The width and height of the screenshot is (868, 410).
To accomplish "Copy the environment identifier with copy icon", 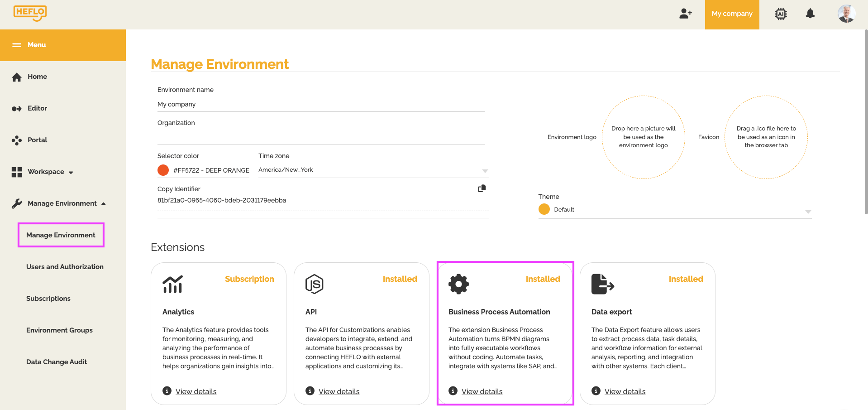I will pos(482,188).
